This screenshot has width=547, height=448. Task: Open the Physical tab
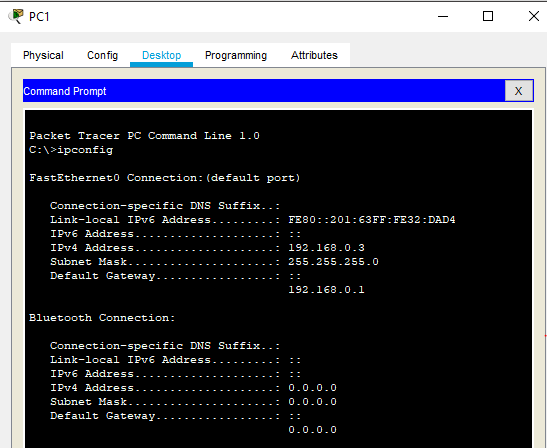[x=43, y=55]
